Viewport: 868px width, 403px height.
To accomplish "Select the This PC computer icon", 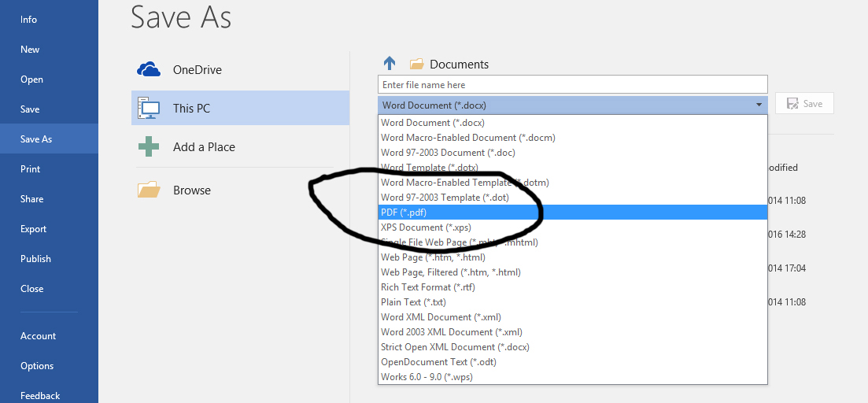I will point(149,108).
